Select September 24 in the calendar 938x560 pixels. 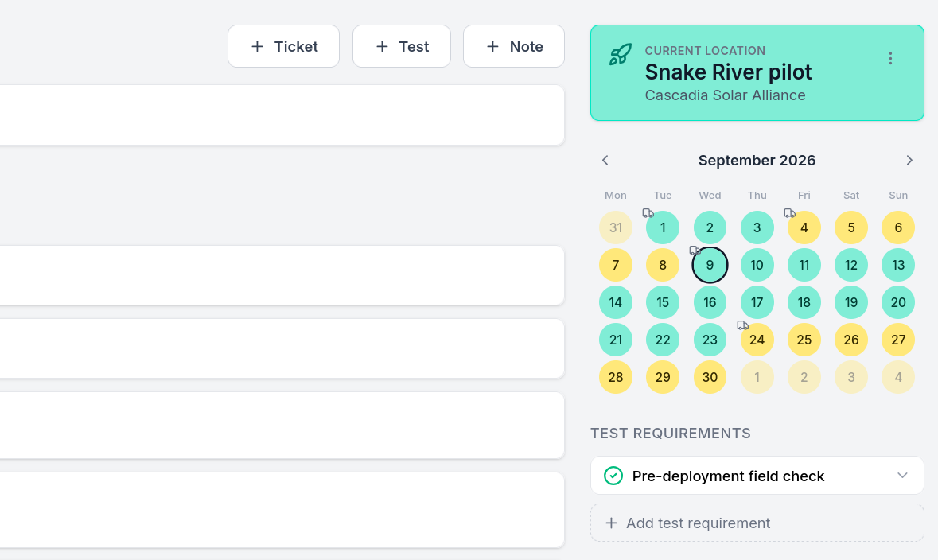point(757,340)
